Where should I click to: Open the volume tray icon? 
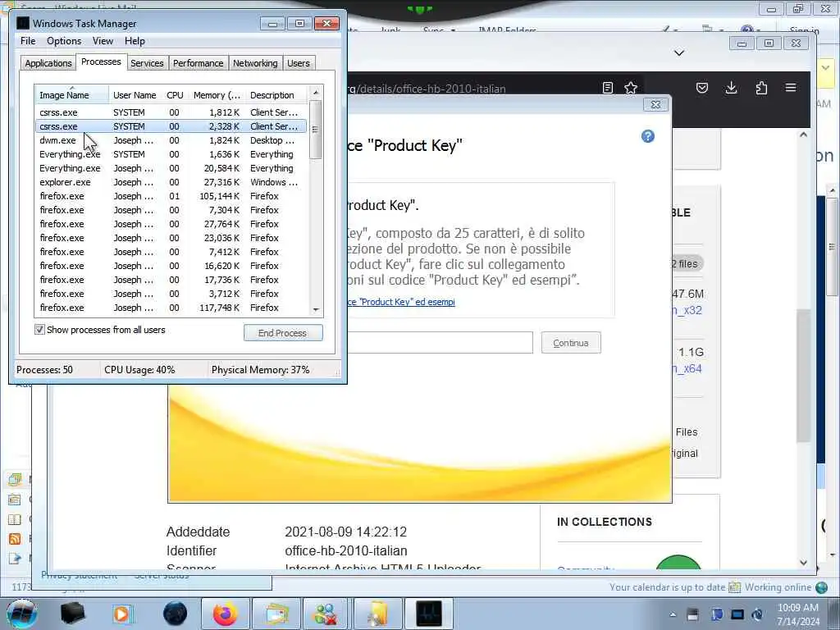[x=757, y=614]
